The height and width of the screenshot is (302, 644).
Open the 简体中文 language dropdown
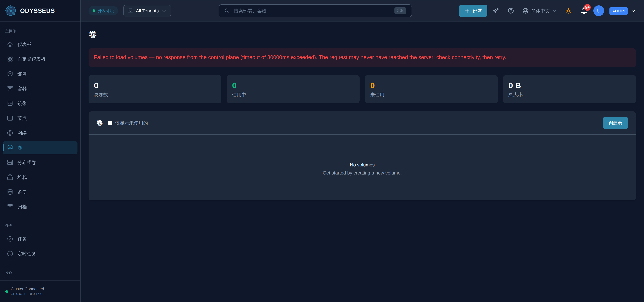point(540,11)
